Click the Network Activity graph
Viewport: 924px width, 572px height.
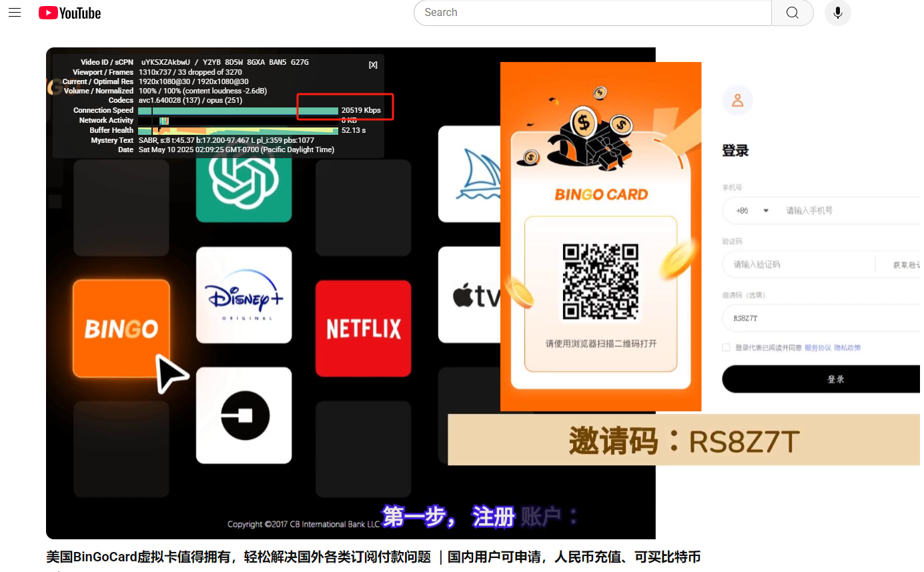(238, 120)
